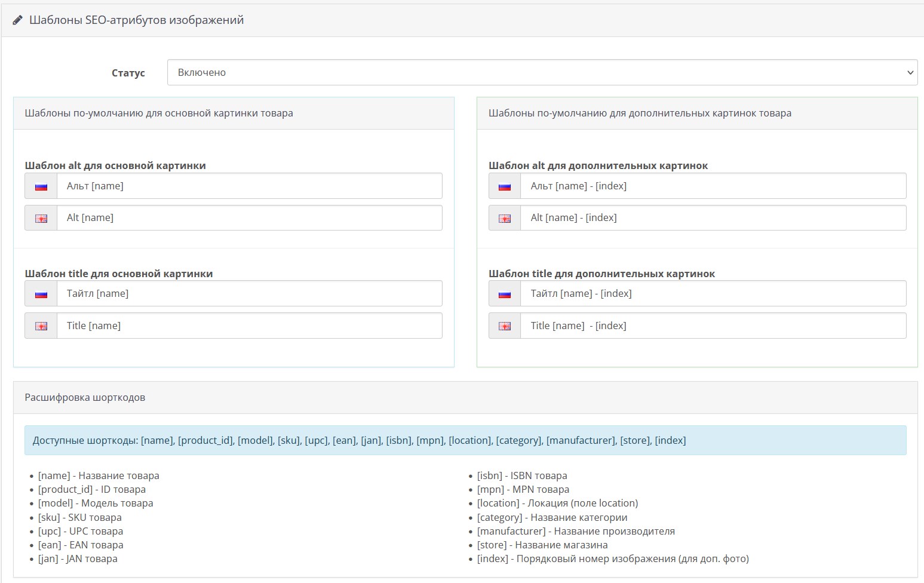Edit the 'Тайтл [name]' main title field
Image resolution: width=924 pixels, height=583 pixels.
(x=249, y=294)
